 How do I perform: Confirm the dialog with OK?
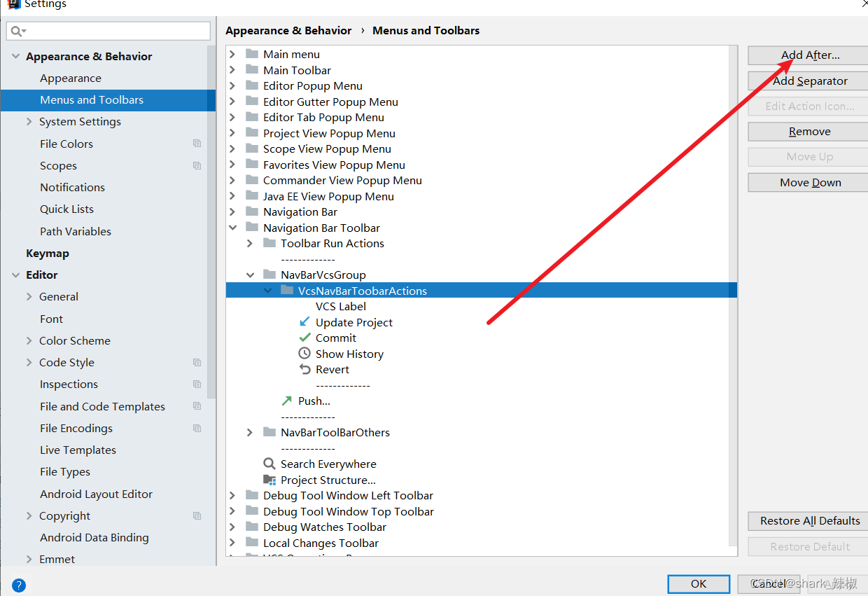699,584
